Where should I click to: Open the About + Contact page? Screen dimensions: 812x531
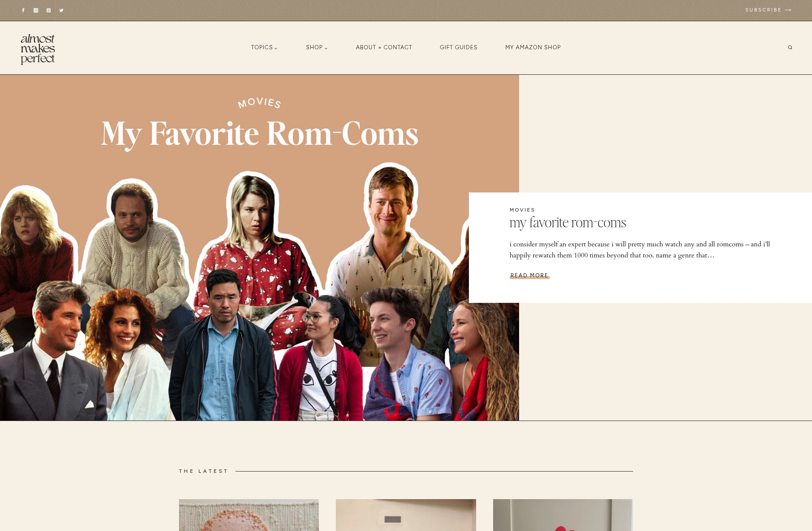click(x=384, y=47)
